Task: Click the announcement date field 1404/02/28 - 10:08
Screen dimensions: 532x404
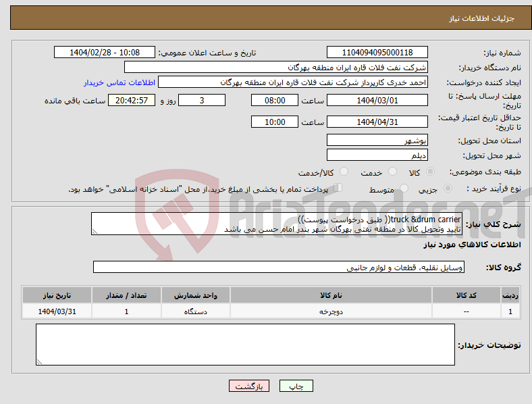Action: pyautogui.click(x=105, y=53)
